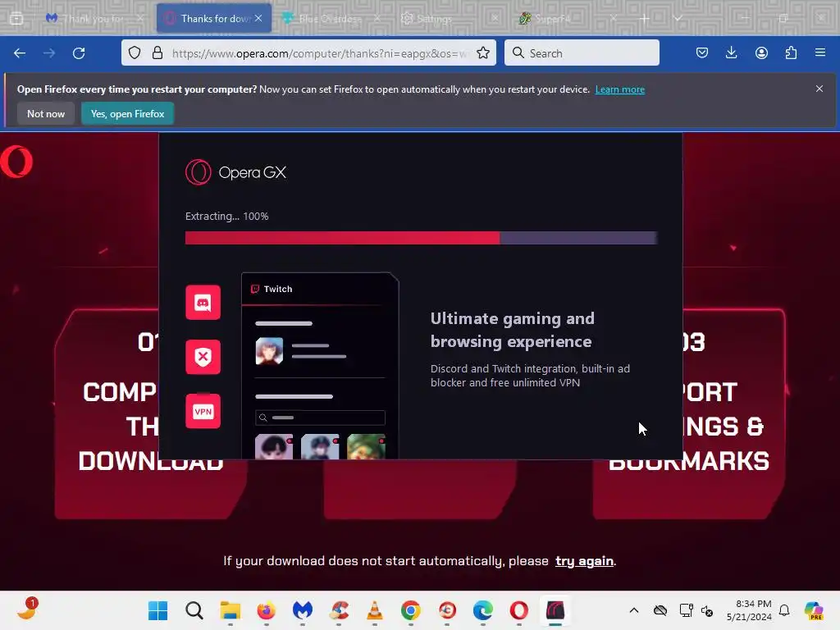Open a new tab with plus

[645, 18]
